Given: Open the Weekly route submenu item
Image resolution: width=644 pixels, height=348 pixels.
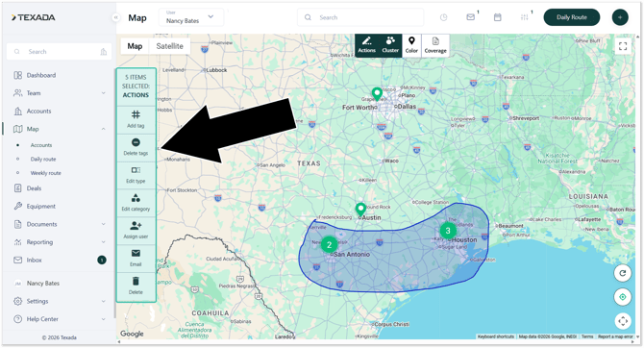Looking at the screenshot, I should click(45, 173).
